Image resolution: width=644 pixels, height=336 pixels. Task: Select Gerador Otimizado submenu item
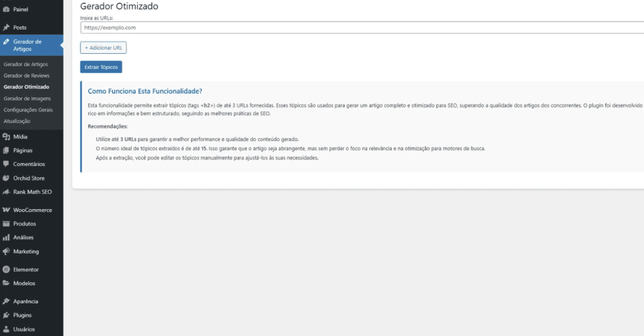click(26, 87)
